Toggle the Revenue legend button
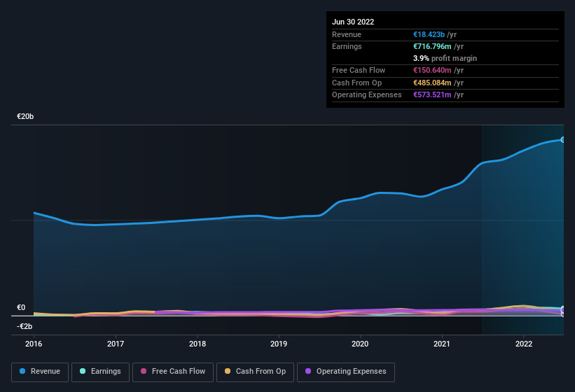This screenshot has height=392, width=575. tap(40, 372)
